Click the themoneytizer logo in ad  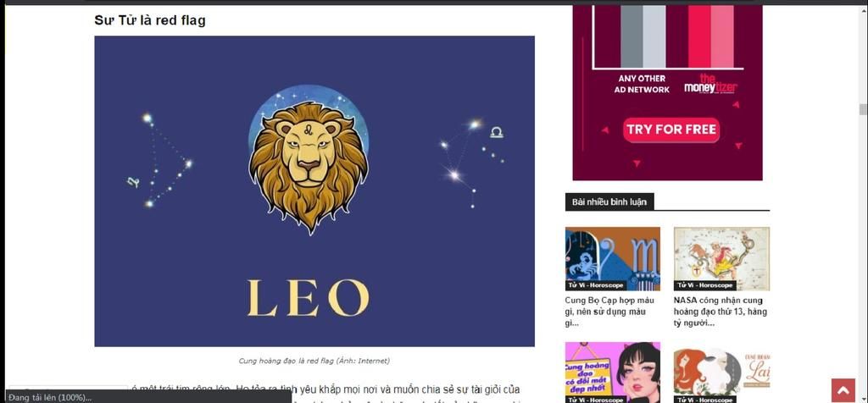tap(711, 84)
